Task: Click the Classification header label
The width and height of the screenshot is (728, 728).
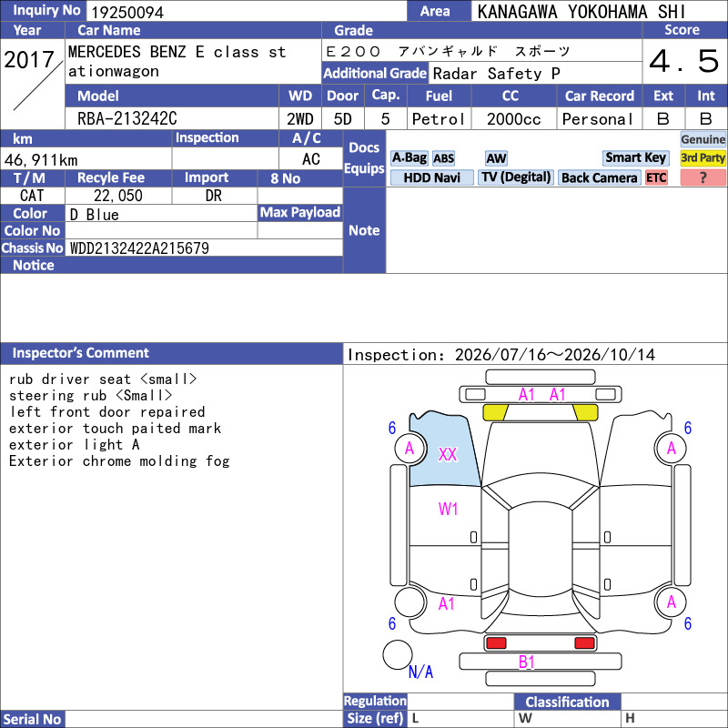Action: point(567,702)
